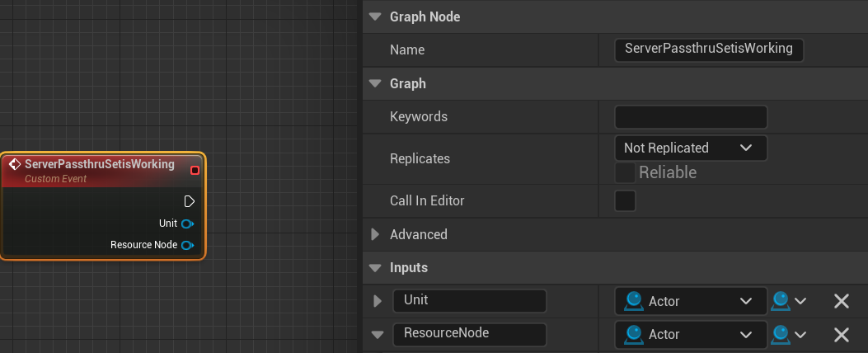868x353 pixels.
Task: Edit the Name field ServerPassthruSetisWorking
Action: tap(708, 49)
